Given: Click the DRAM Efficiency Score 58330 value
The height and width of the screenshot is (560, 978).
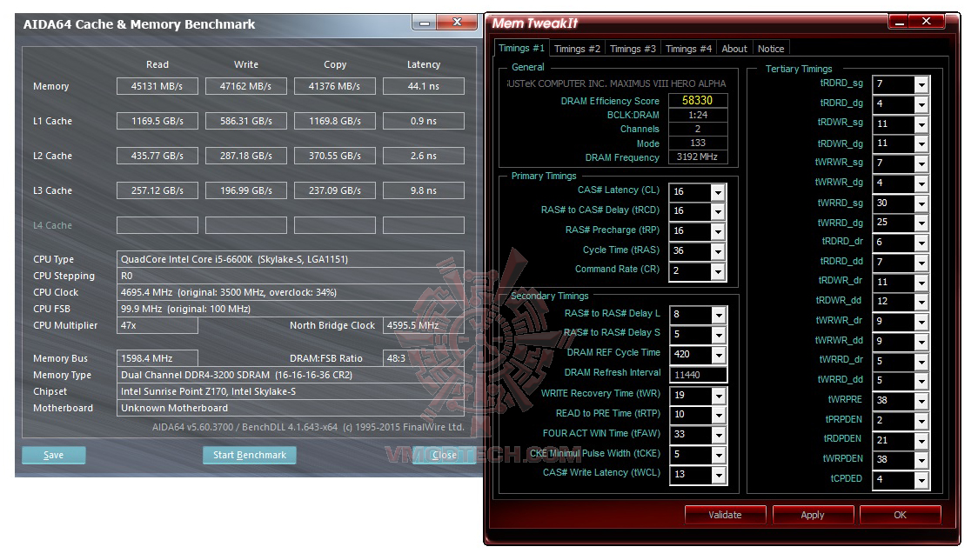Looking at the screenshot, I should tap(697, 100).
